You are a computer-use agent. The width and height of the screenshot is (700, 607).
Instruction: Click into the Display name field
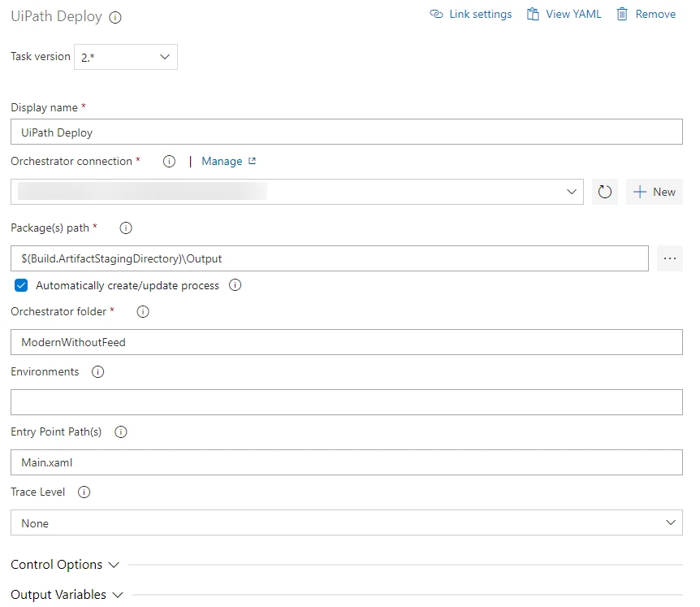click(x=347, y=132)
